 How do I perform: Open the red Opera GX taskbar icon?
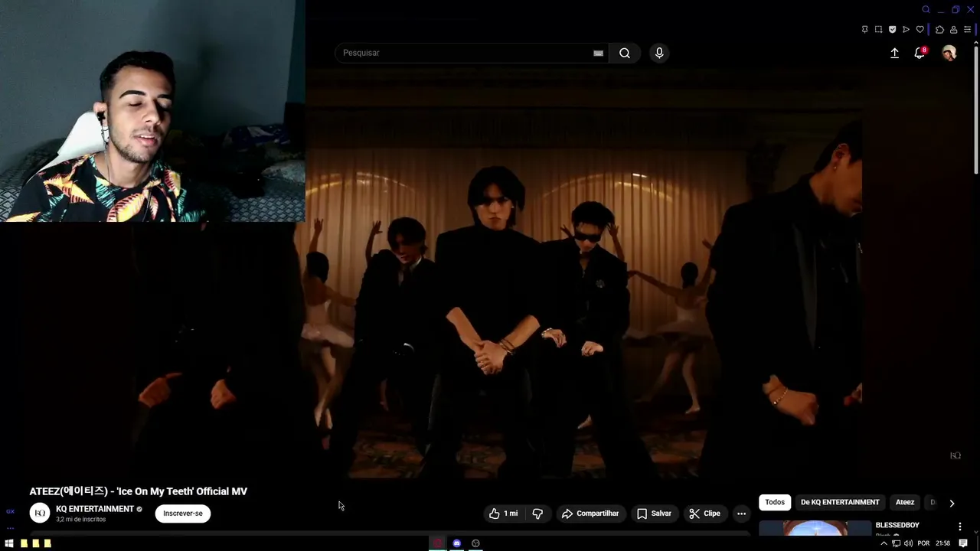click(437, 543)
